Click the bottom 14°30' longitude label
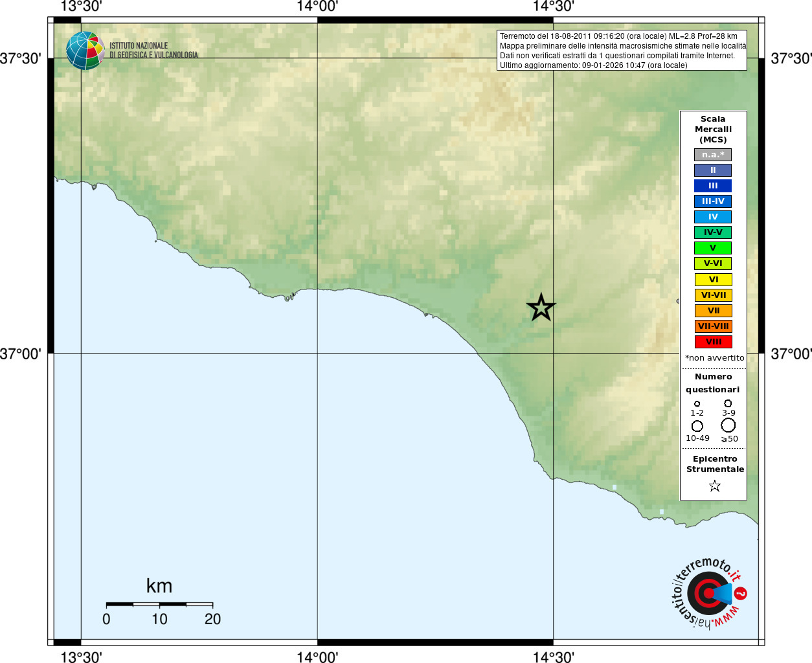This screenshot has width=812, height=663. [554, 657]
